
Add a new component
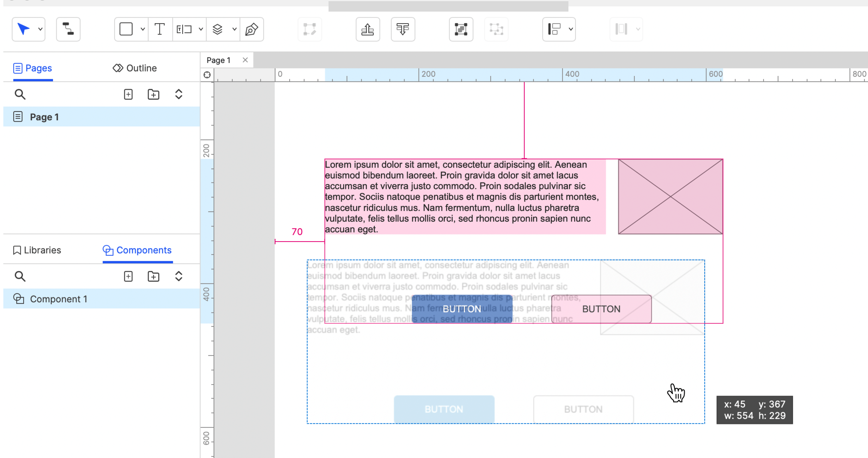[x=128, y=277]
